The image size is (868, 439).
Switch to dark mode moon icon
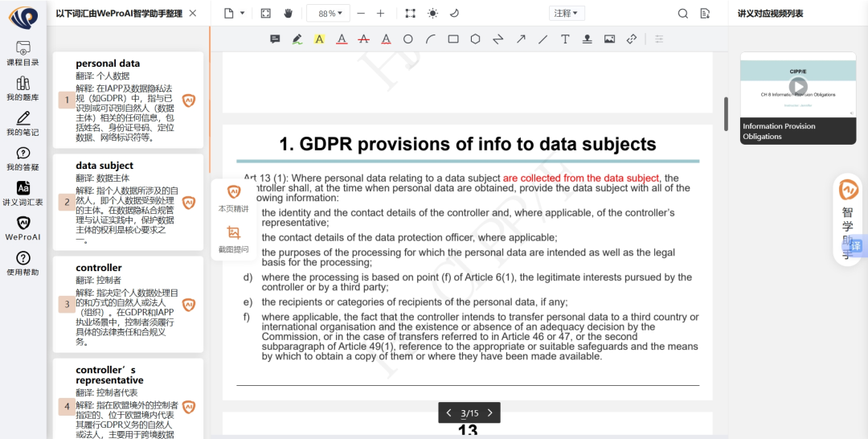point(454,14)
